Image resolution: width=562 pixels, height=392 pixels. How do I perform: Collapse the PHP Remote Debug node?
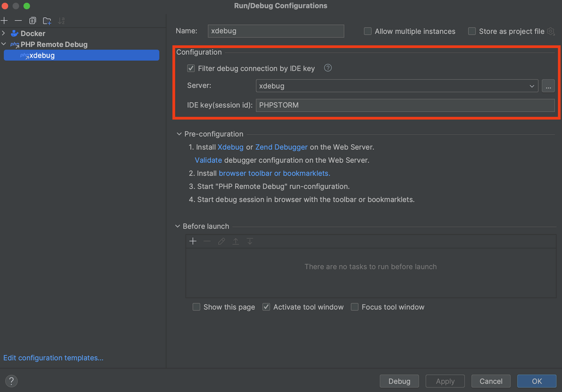(4, 44)
